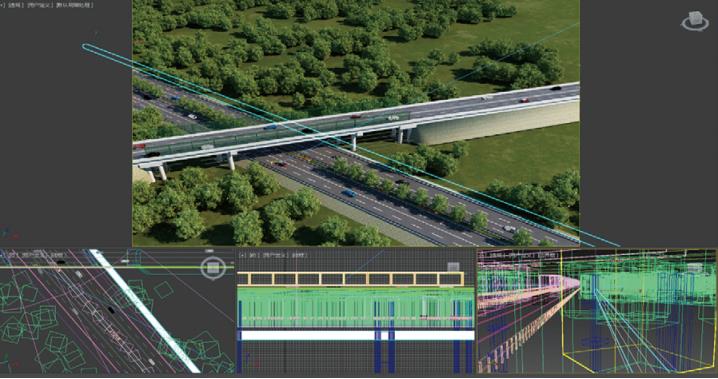Select the blue car on the lower highway
The height and width of the screenshot is (379, 718).
350,193
